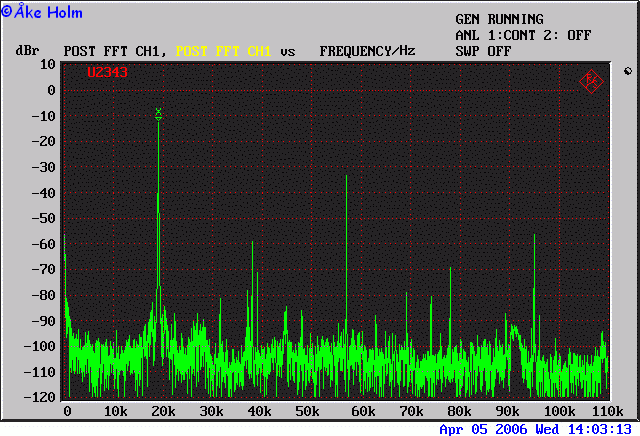This screenshot has width=640, height=436.
Task: Click the dBr unit label
Action: (27, 51)
